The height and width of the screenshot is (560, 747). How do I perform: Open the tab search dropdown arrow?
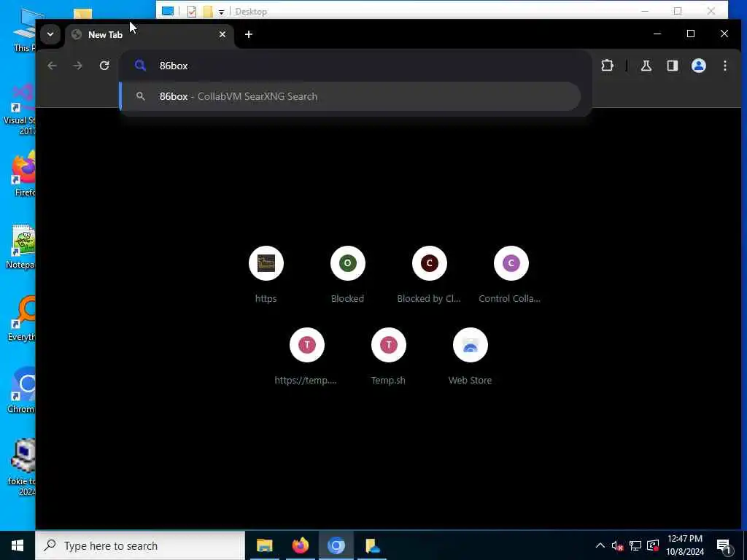point(50,34)
